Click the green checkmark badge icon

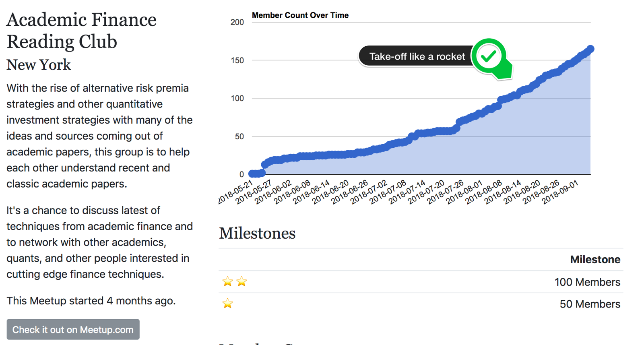490,58
